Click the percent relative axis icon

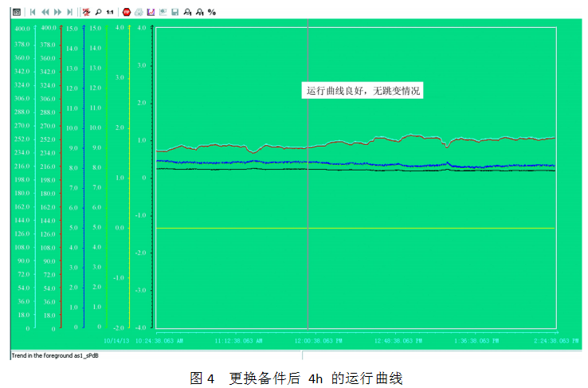(x=212, y=13)
